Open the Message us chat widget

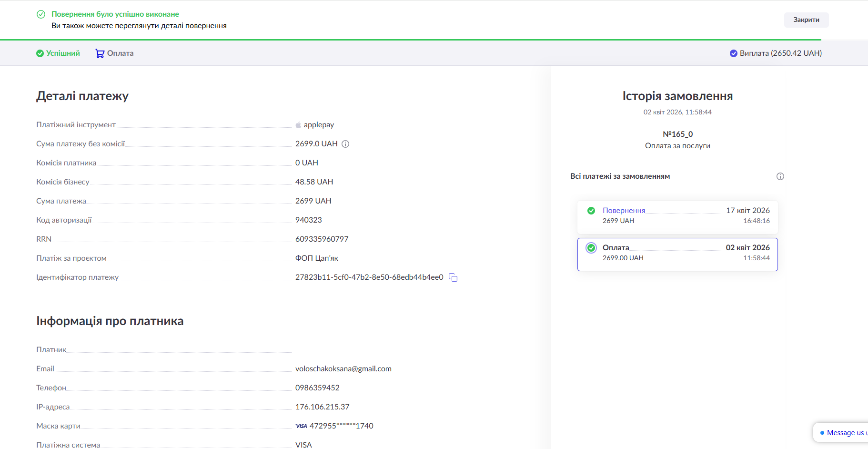click(843, 433)
